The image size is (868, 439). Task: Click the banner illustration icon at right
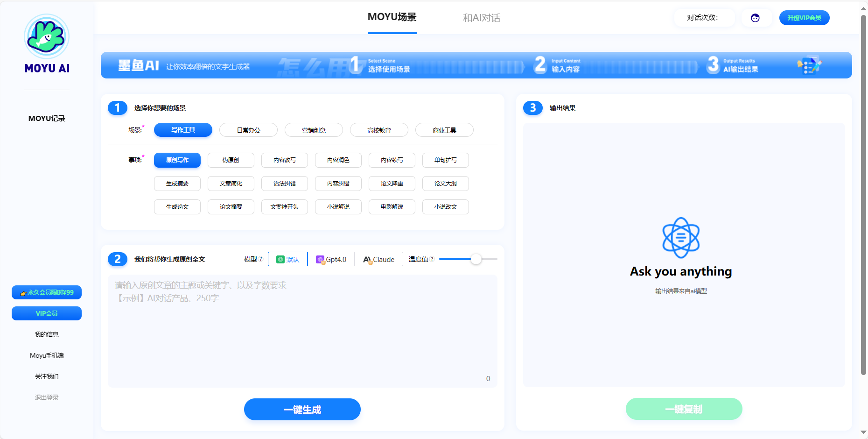click(809, 65)
